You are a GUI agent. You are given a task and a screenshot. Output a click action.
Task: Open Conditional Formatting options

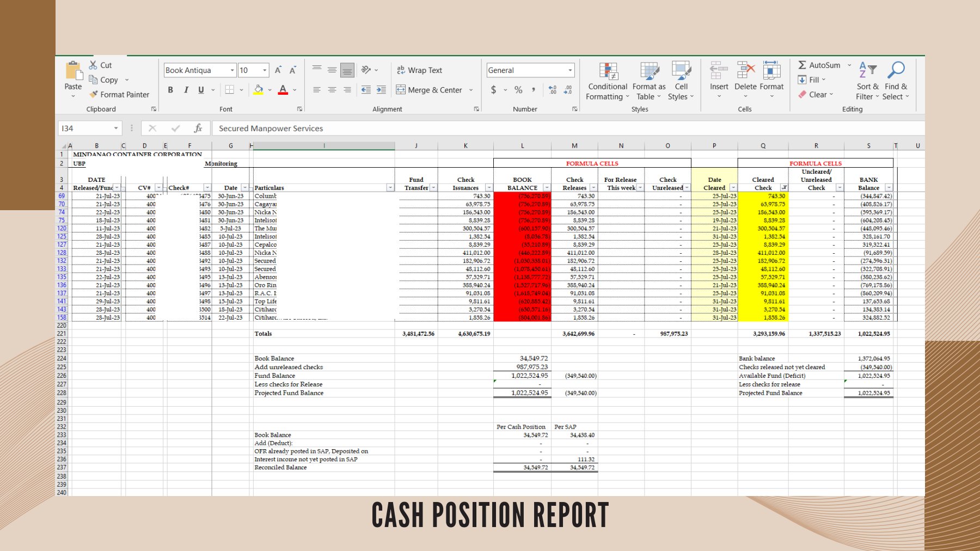click(x=608, y=81)
